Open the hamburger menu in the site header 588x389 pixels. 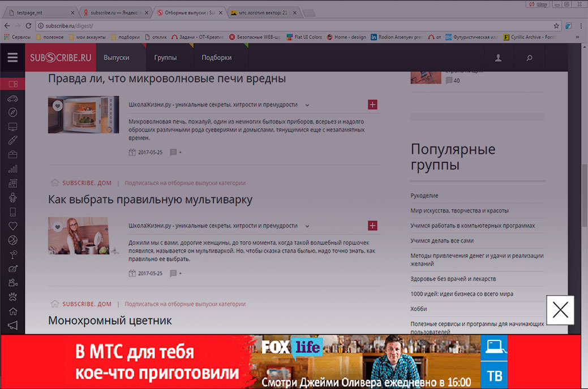[x=12, y=57]
